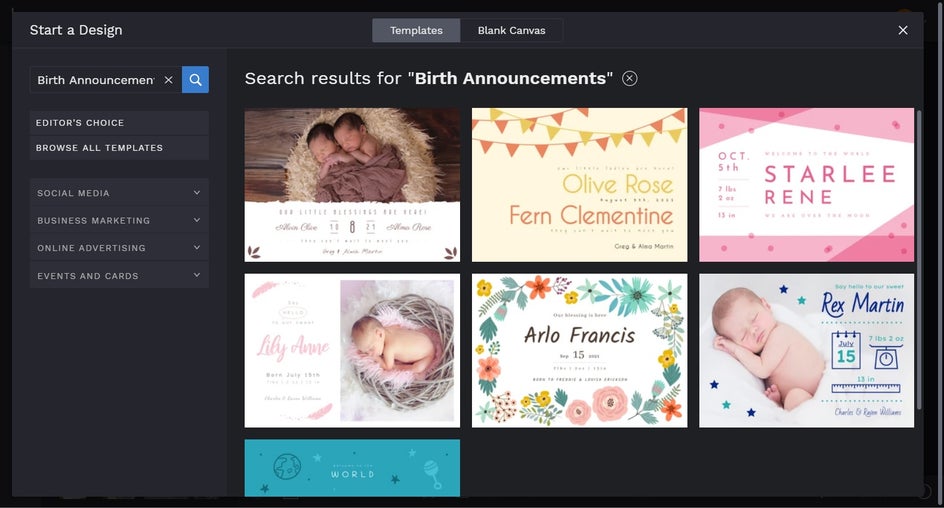The image size is (944, 508).
Task: Expand the Social Media category
Action: click(119, 193)
